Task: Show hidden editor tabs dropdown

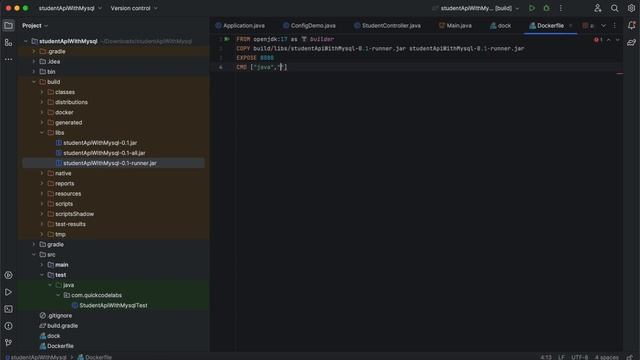Action: pyautogui.click(x=603, y=25)
